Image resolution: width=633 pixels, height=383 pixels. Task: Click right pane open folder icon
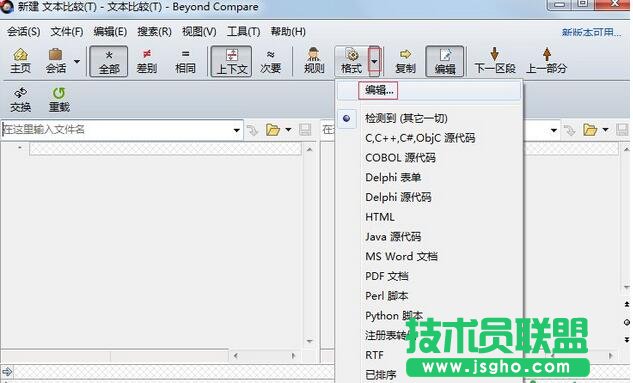tap(590, 130)
